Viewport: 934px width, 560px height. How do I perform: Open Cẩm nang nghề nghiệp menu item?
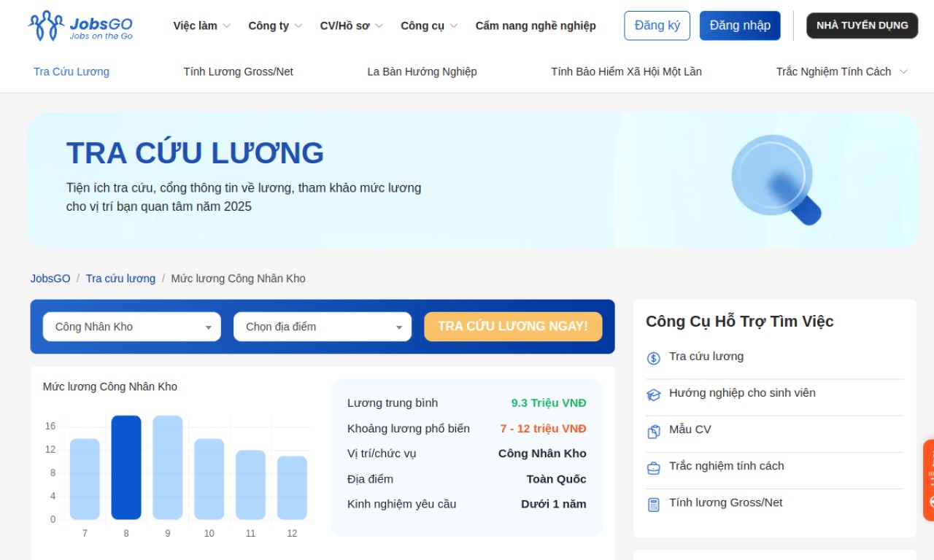(x=536, y=26)
